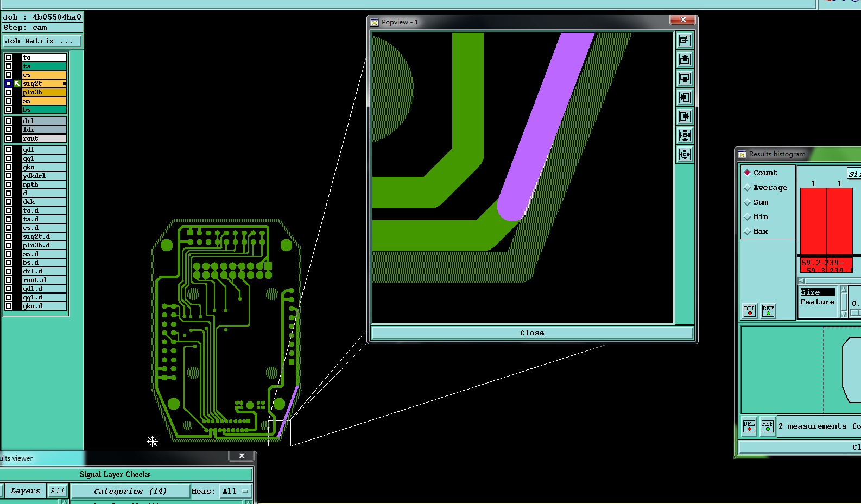Select the npth layer name
The width and height of the screenshot is (861, 504).
click(44, 184)
